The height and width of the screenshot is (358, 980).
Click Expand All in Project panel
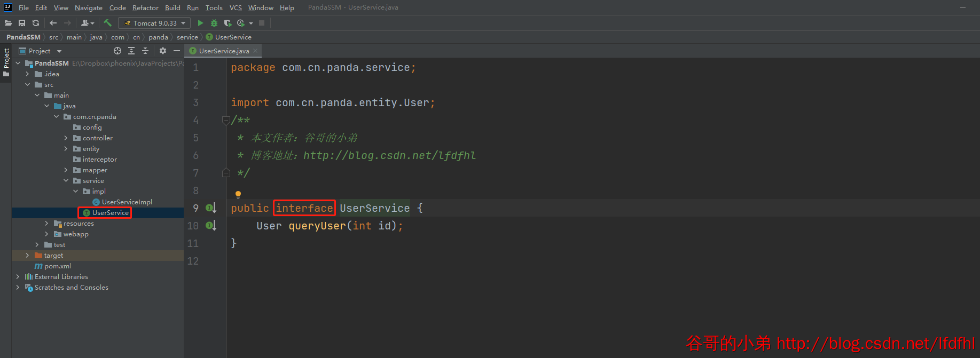tap(131, 51)
